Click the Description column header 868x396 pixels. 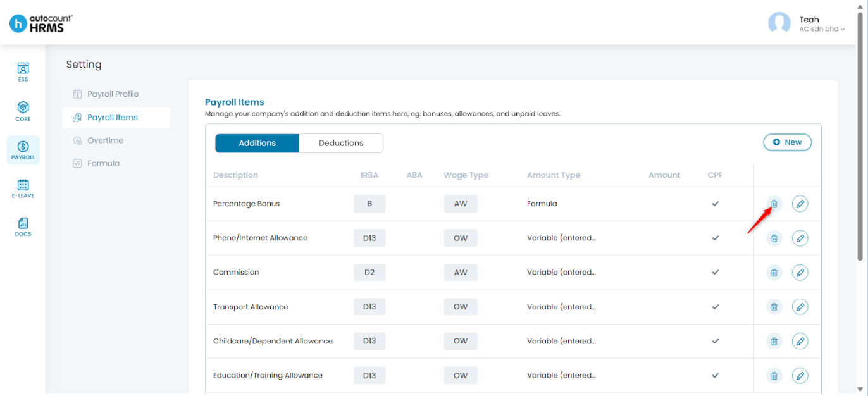click(235, 175)
